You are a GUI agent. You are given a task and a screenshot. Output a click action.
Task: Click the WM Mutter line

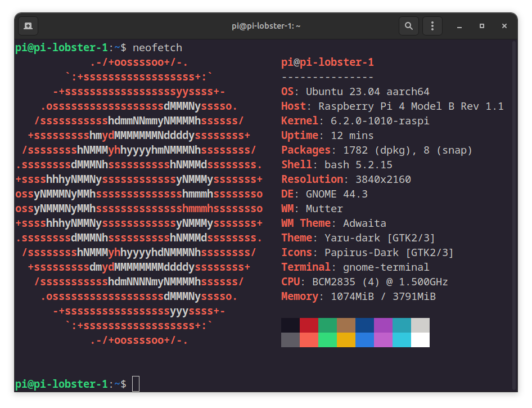click(312, 208)
